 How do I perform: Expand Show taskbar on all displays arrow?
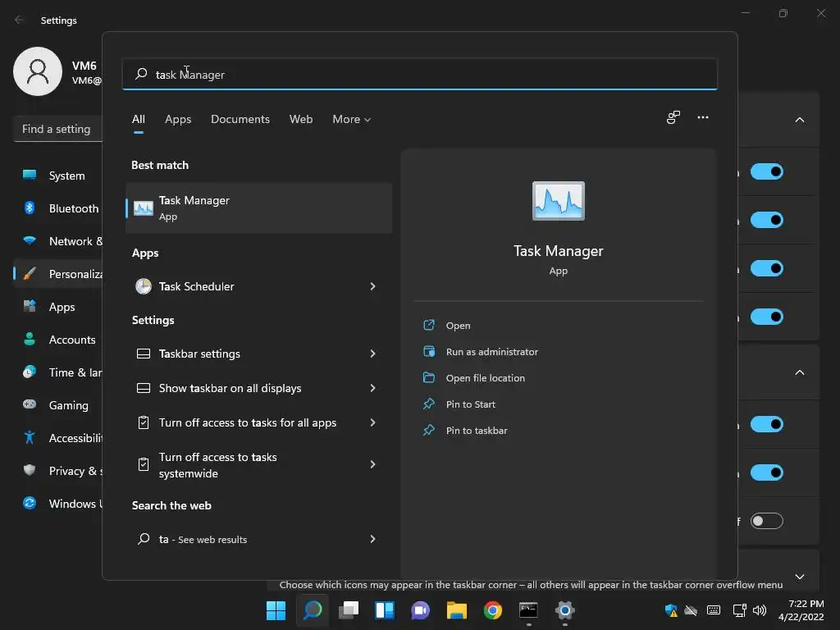373,388
